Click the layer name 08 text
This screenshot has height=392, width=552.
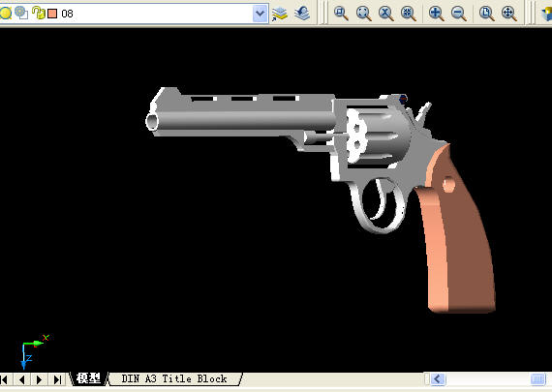pos(67,14)
